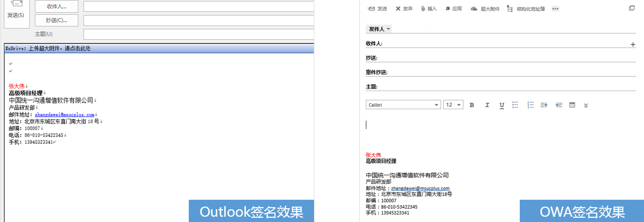Viewport: 644px width, 222px height.
Task: Click the Outlook 主题 subject field
Action: (x=198, y=34)
